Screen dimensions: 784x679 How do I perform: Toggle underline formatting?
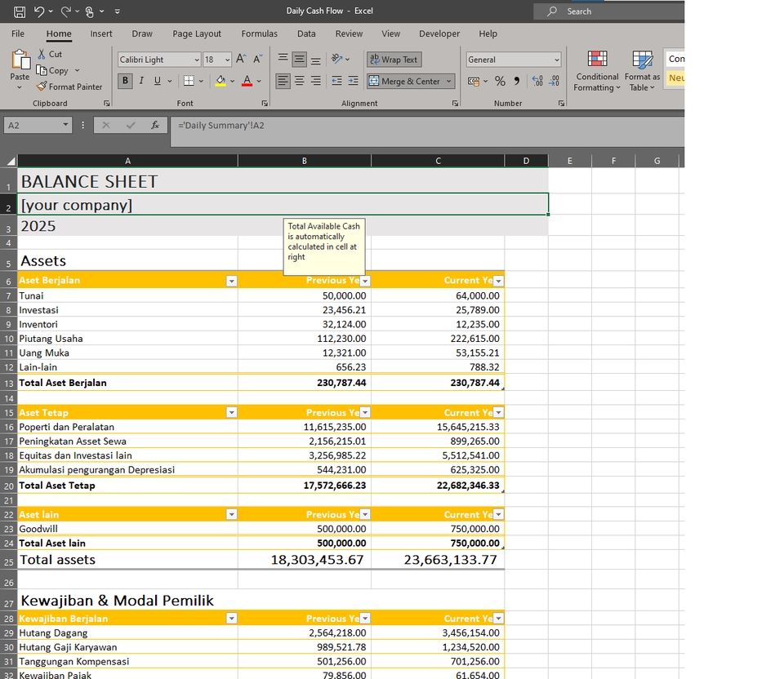pyautogui.click(x=154, y=81)
